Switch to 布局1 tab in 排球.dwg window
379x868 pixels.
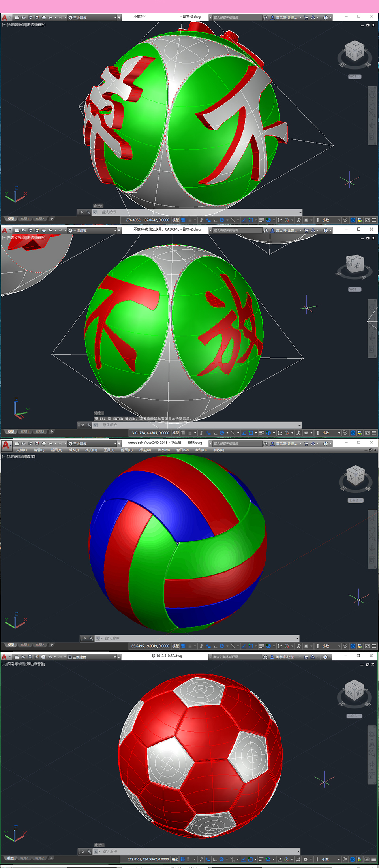pos(25,645)
